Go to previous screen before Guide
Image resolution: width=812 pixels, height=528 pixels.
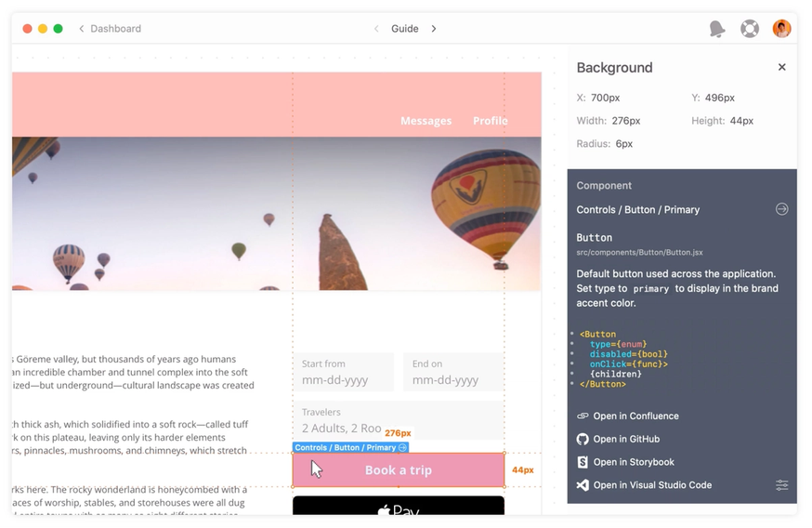click(376, 29)
